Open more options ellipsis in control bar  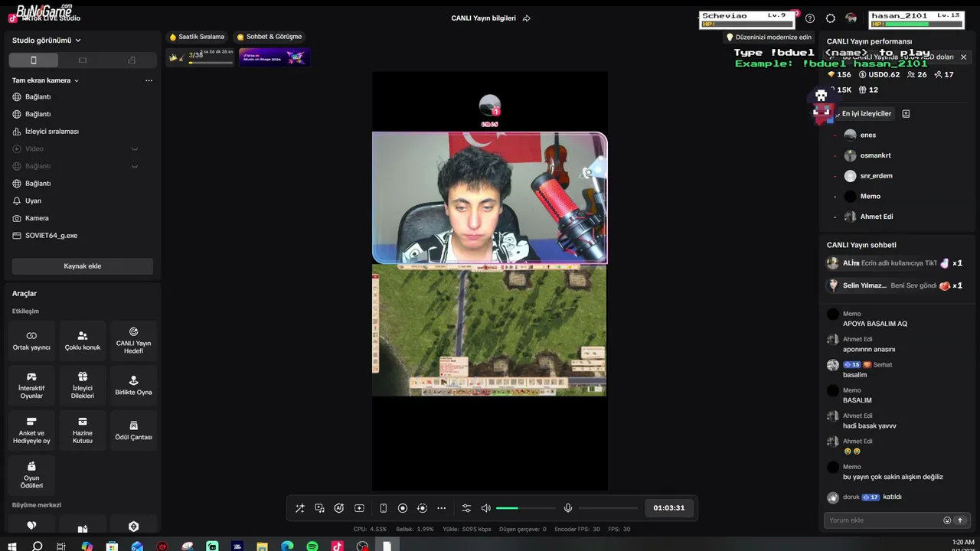[441, 508]
